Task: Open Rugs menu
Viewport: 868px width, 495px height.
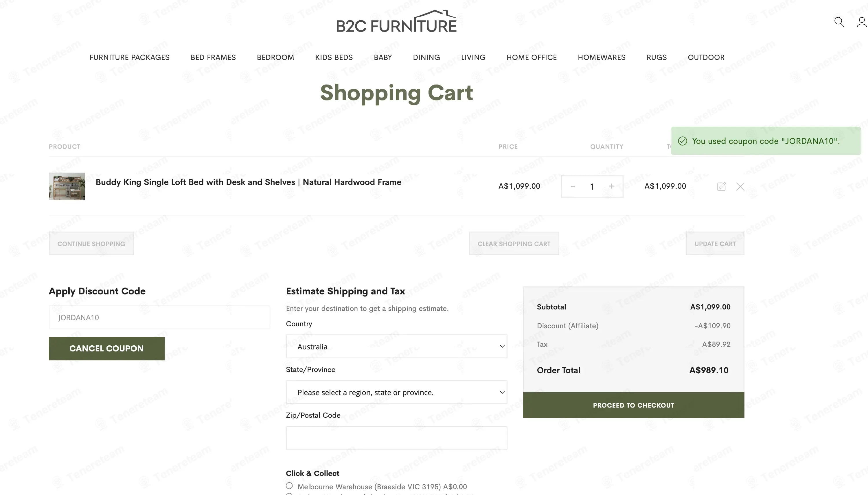Action: coord(657,57)
